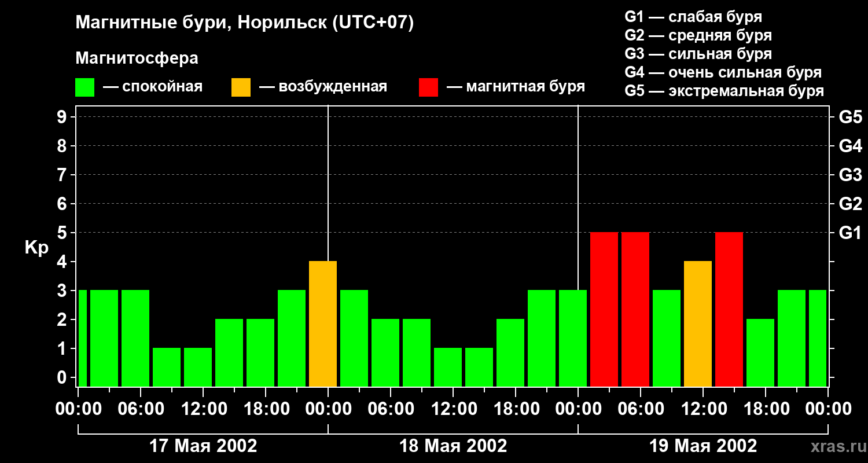
Task: Click the '18 Мая 2002' date label
Action: point(453,446)
